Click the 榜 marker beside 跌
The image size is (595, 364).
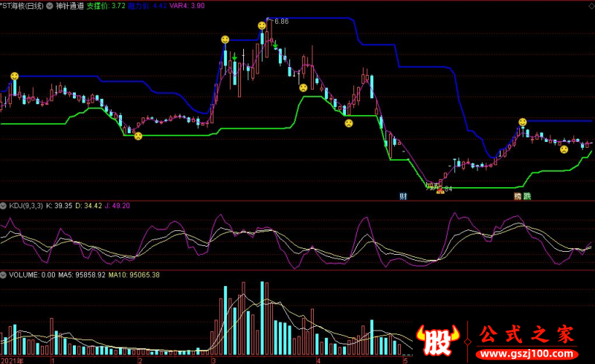pyautogui.click(x=517, y=196)
